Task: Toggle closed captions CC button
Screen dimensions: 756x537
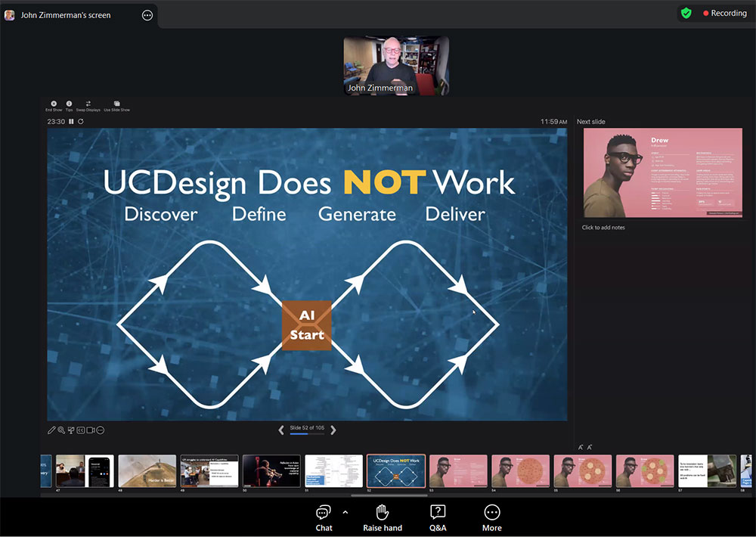Action: [81, 430]
